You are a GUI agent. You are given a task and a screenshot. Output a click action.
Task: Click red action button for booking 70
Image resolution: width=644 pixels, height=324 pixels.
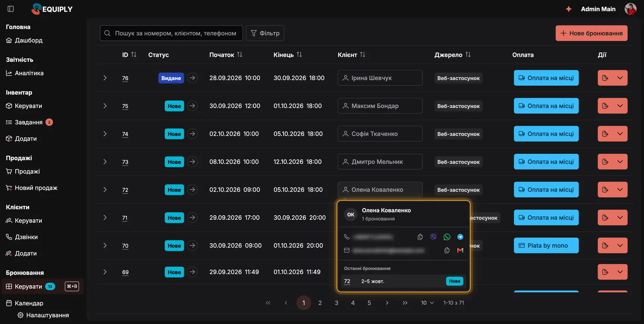tap(605, 245)
